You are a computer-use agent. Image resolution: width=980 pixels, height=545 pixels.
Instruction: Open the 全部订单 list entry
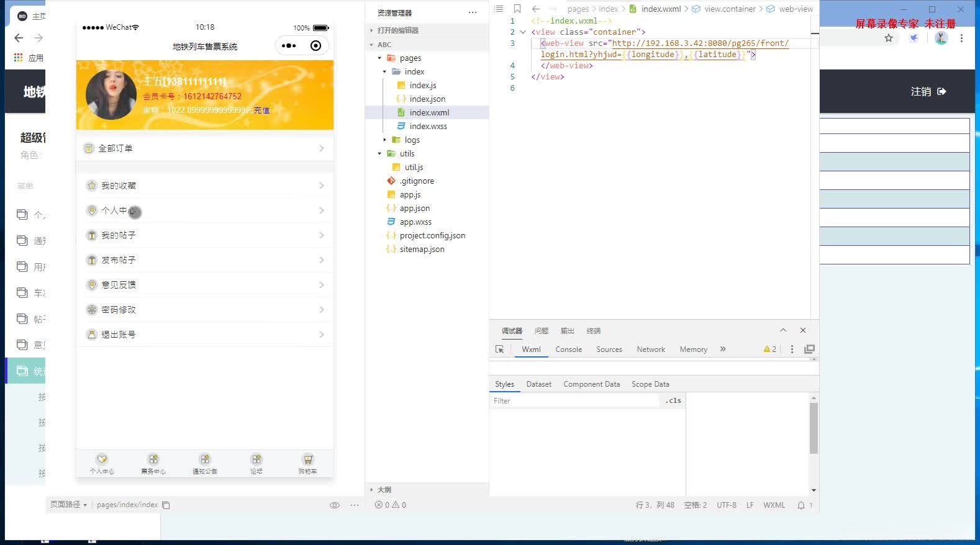(204, 148)
